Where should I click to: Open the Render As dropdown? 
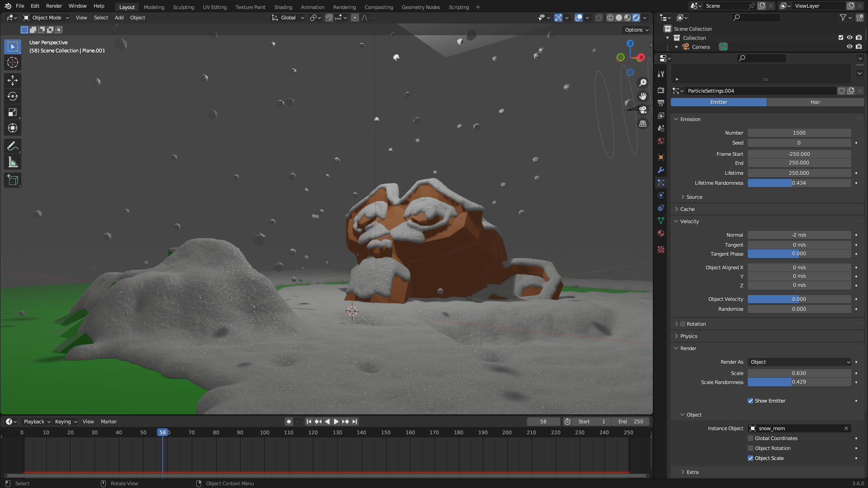tap(799, 362)
